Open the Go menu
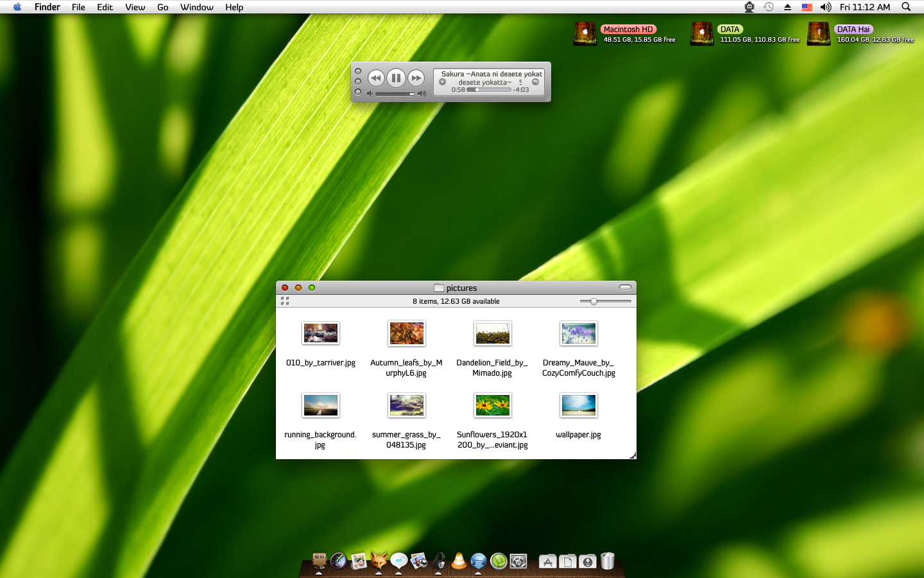Viewport: 924px width, 578px height. tap(163, 7)
